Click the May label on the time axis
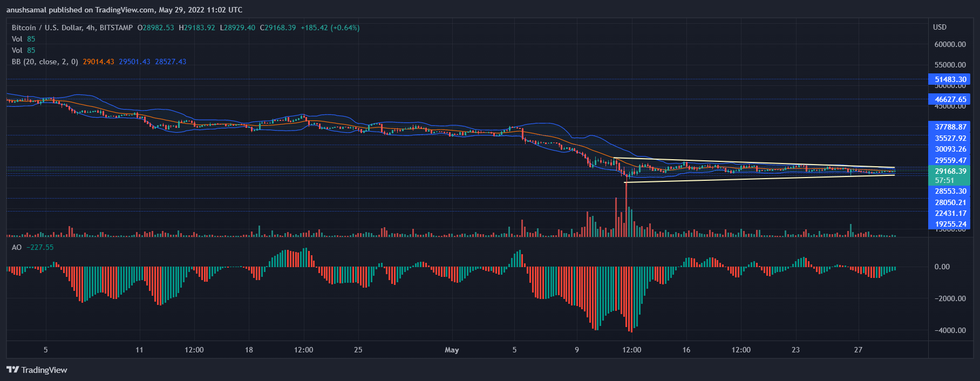This screenshot has height=381, width=980. (x=452, y=350)
